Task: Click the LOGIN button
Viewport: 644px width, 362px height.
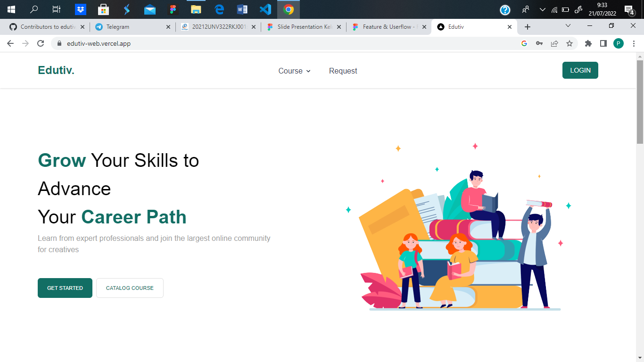Action: click(580, 70)
